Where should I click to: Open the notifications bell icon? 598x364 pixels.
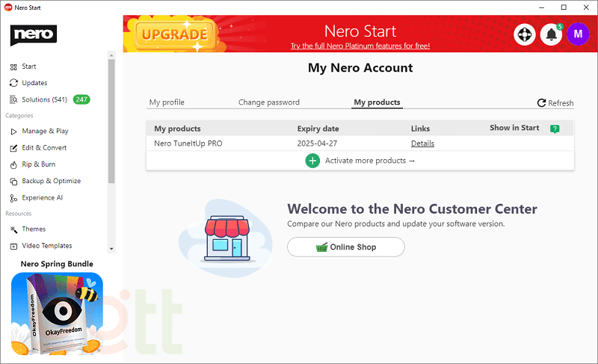click(x=552, y=34)
